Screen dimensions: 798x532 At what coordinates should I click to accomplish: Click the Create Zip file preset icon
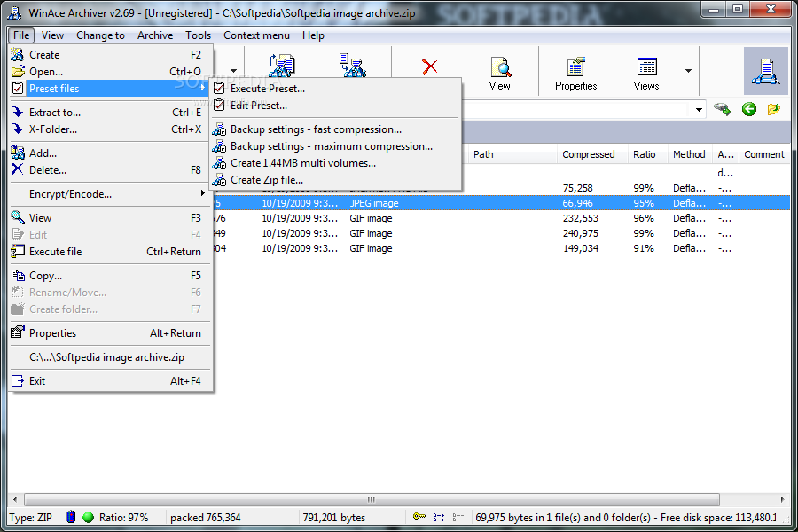pyautogui.click(x=219, y=179)
